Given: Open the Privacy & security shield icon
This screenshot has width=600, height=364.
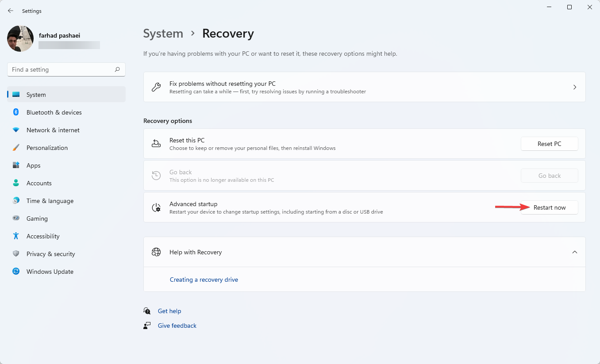Looking at the screenshot, I should point(16,254).
